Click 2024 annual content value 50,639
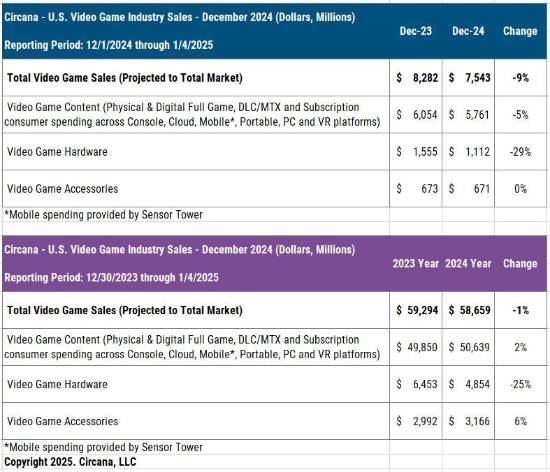Image resolution: width=550 pixels, height=472 pixels. point(469,347)
